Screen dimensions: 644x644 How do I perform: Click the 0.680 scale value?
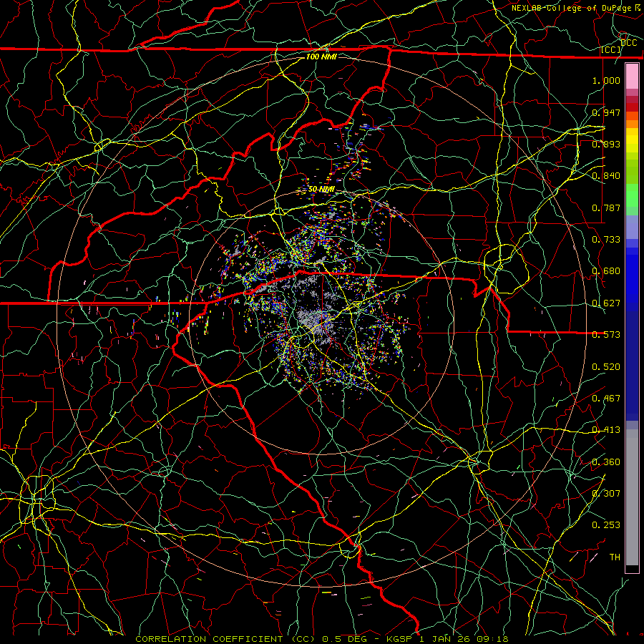(606, 271)
